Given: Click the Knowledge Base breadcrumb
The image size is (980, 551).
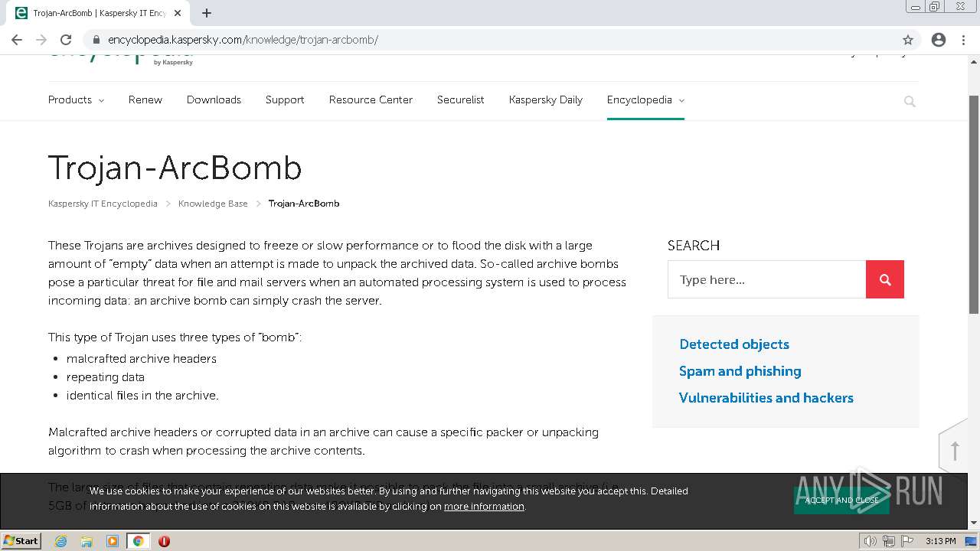Looking at the screenshot, I should (213, 204).
